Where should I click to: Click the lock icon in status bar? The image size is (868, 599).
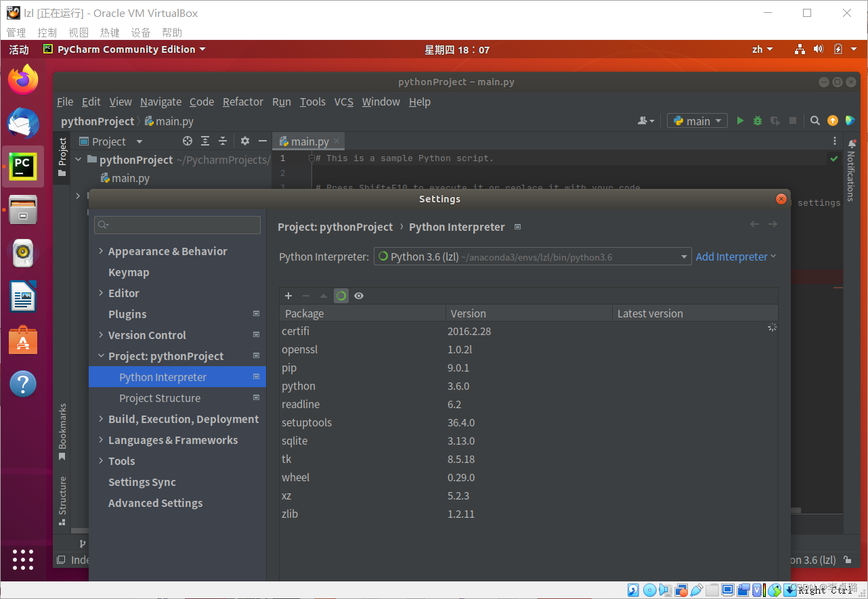848,560
